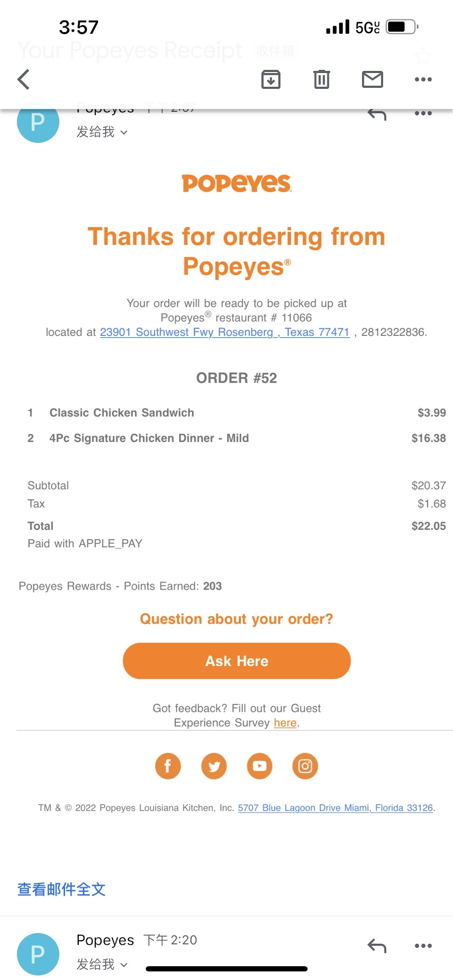View the entire message via 查看邮件全文
The height and width of the screenshot is (980, 453).
coord(61,889)
